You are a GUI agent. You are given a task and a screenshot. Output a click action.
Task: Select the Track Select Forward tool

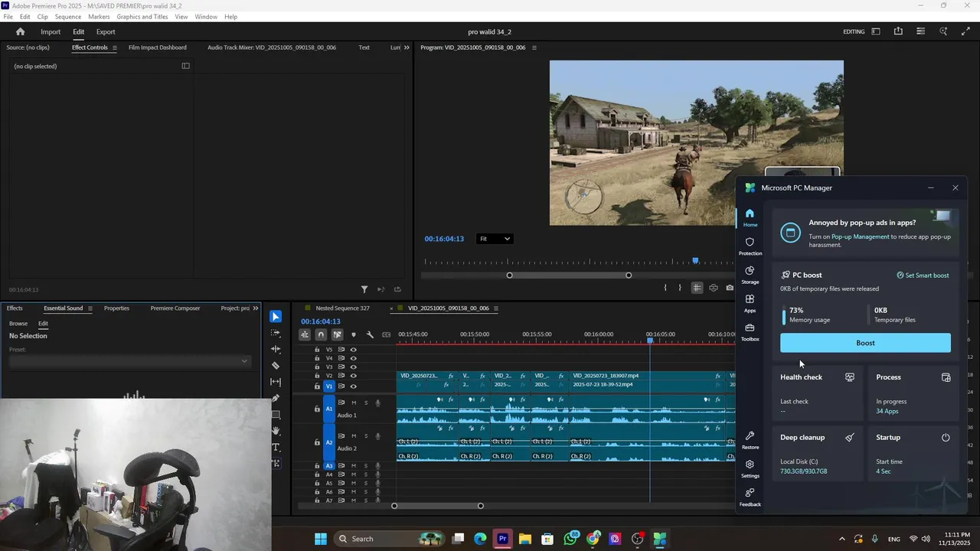coord(276,333)
